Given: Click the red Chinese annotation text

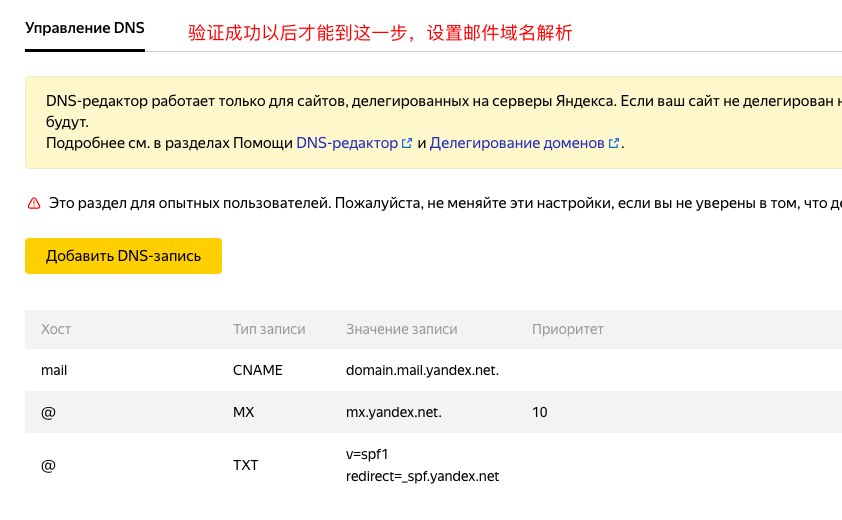Looking at the screenshot, I should pyautogui.click(x=380, y=33).
